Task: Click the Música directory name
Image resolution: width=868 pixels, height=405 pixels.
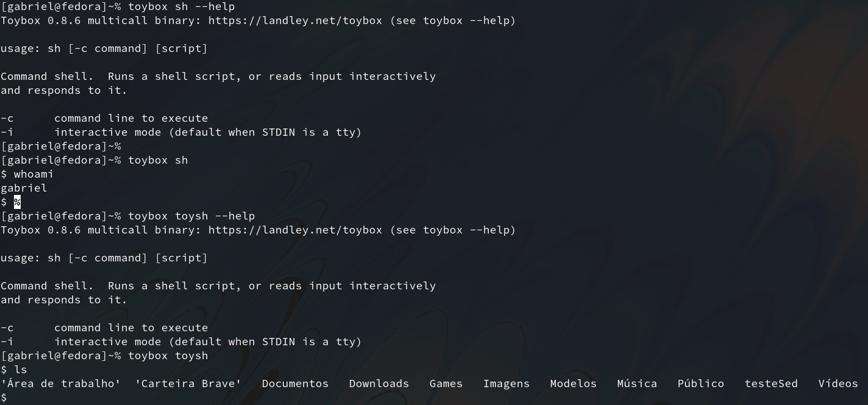Action: click(x=637, y=383)
